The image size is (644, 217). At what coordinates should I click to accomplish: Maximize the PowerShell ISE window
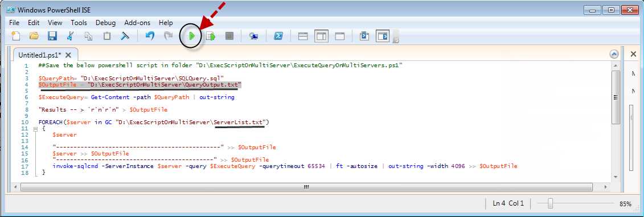[611, 10]
